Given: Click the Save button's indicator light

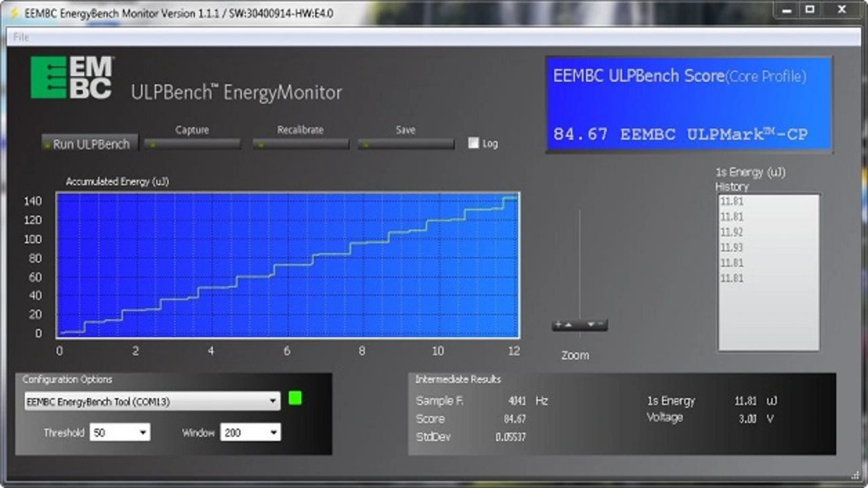Looking at the screenshot, I should [x=366, y=144].
